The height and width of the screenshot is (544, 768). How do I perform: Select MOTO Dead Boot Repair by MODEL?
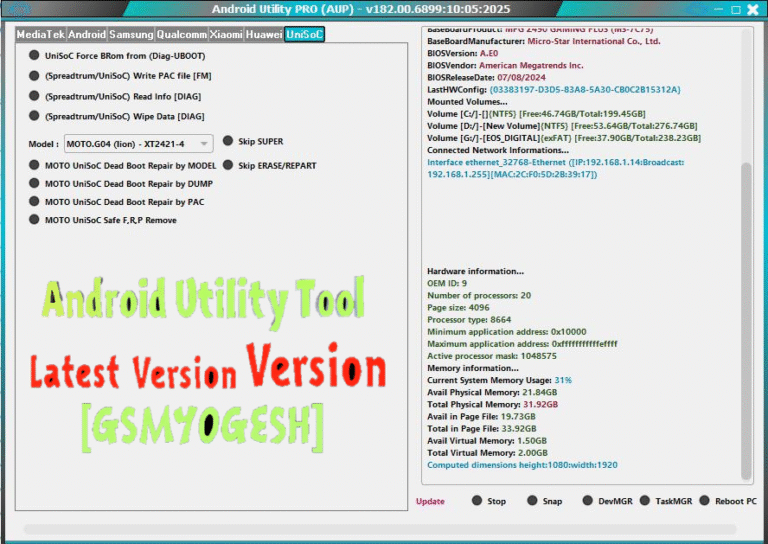(x=34, y=166)
